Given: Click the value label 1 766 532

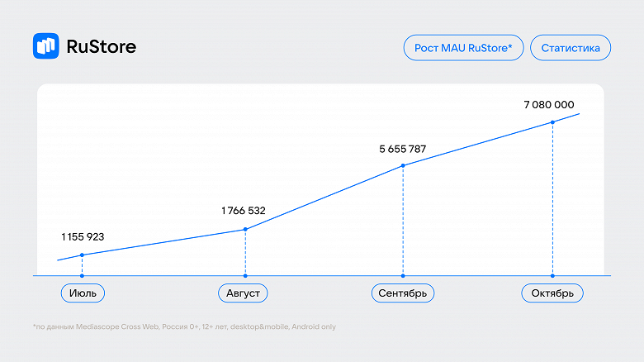Looking at the screenshot, I should point(244,211).
